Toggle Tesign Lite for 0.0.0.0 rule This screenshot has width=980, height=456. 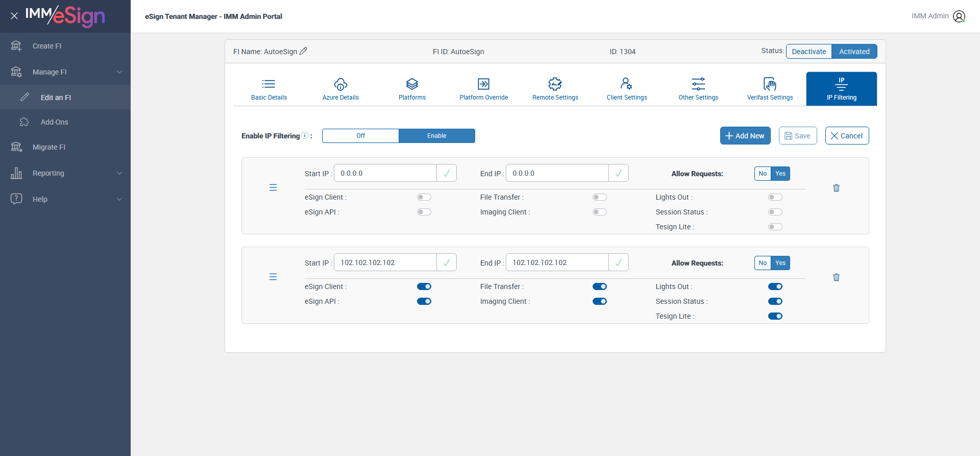coord(775,227)
